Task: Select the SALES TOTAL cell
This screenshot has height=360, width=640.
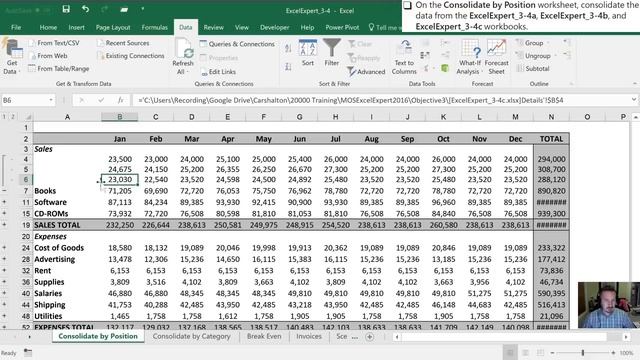Action: 67,225
